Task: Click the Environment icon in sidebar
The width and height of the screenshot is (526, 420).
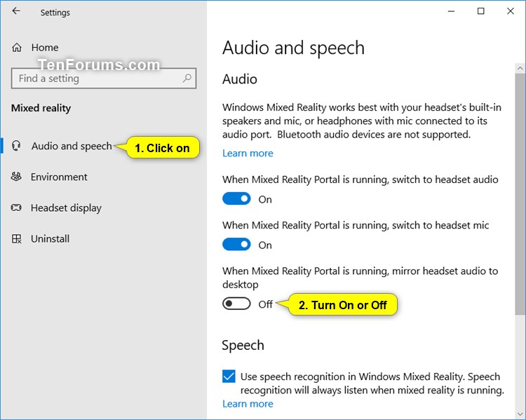Action: click(16, 177)
